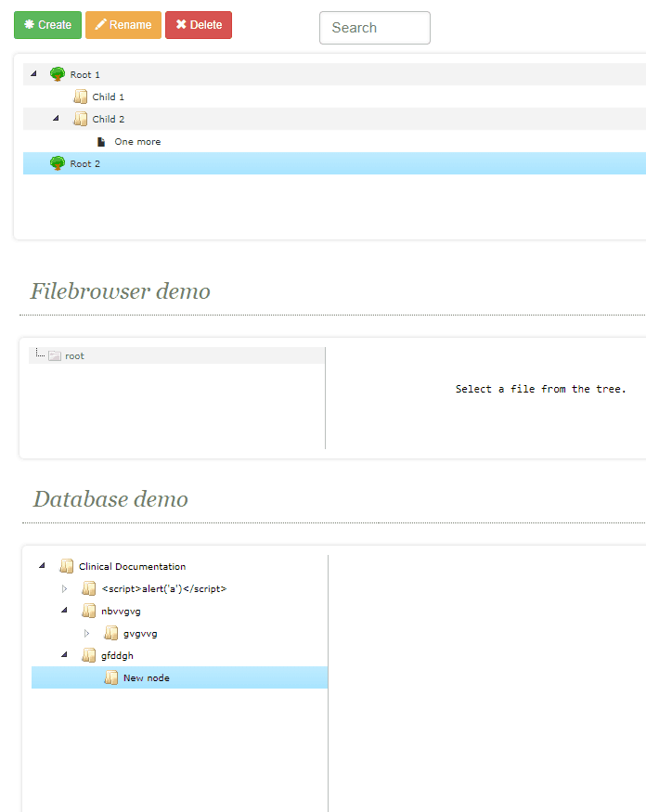Select the Root 2 label

(x=85, y=163)
